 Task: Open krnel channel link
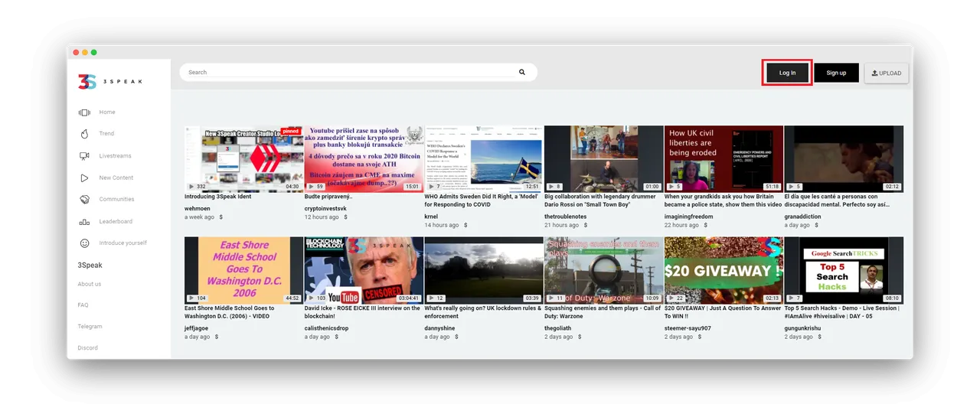point(431,217)
